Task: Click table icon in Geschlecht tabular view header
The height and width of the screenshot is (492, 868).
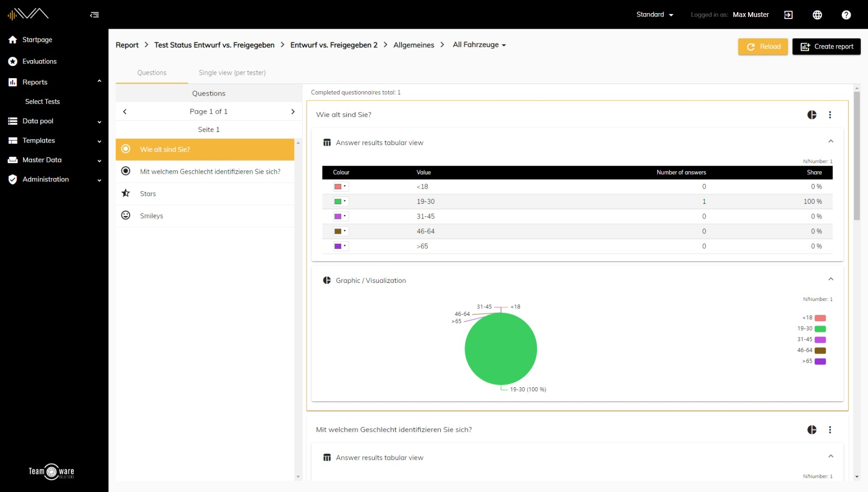Action: click(x=327, y=458)
